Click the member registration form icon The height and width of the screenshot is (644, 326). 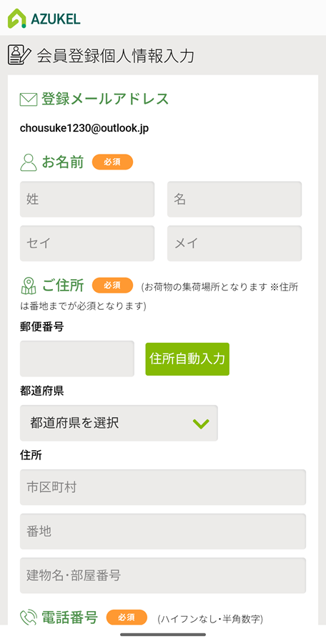pyautogui.click(x=19, y=55)
